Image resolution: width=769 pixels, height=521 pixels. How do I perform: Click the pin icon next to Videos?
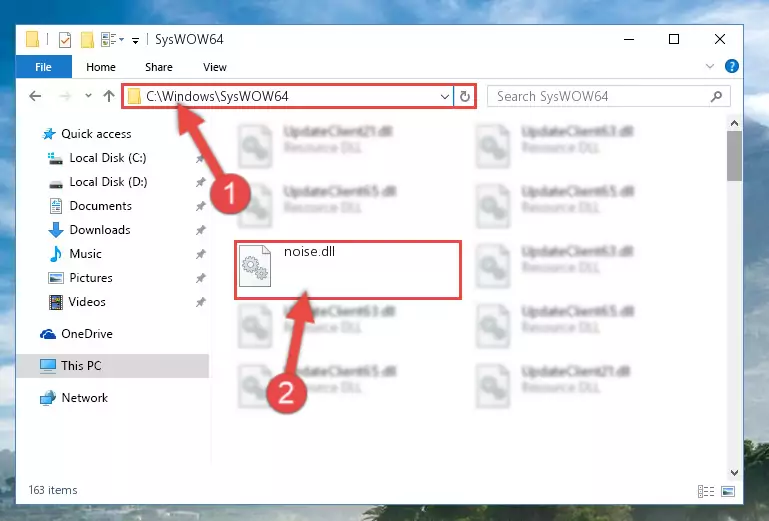pyautogui.click(x=200, y=302)
